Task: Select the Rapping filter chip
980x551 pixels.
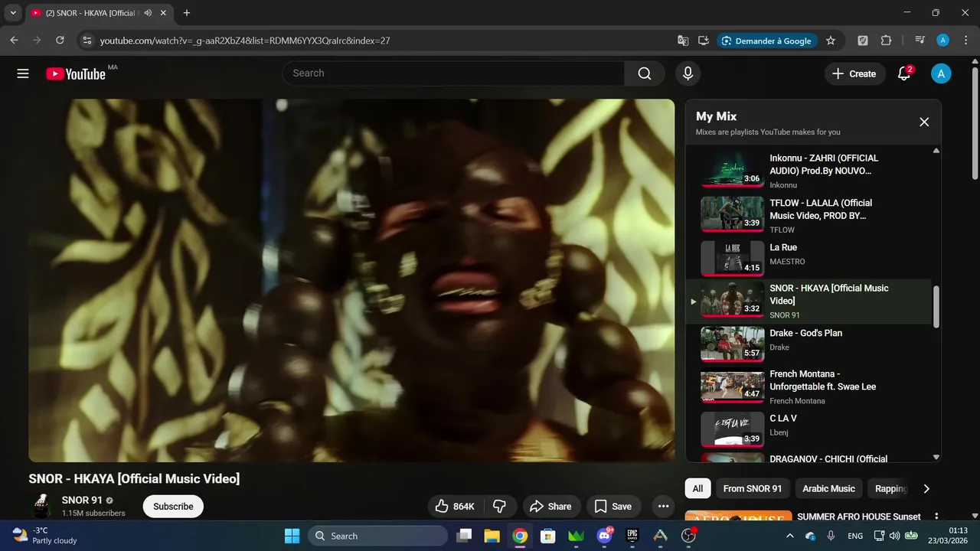Action: pyautogui.click(x=890, y=488)
